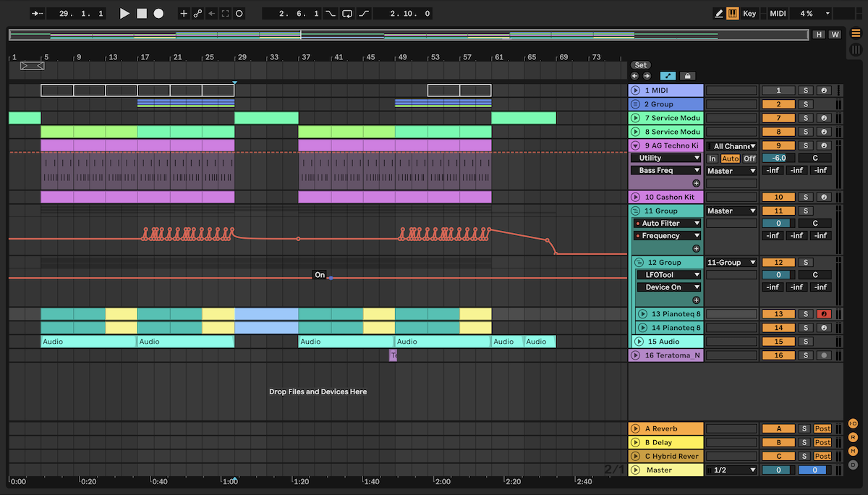Open the Utility device chooser dropdown
The width and height of the screenshot is (868, 495).
(x=665, y=158)
